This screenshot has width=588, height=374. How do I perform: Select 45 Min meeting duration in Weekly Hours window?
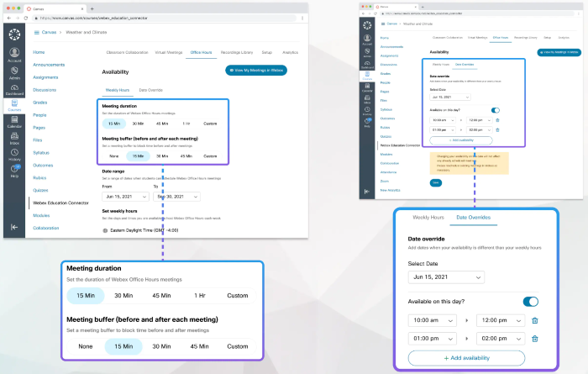pos(162,124)
